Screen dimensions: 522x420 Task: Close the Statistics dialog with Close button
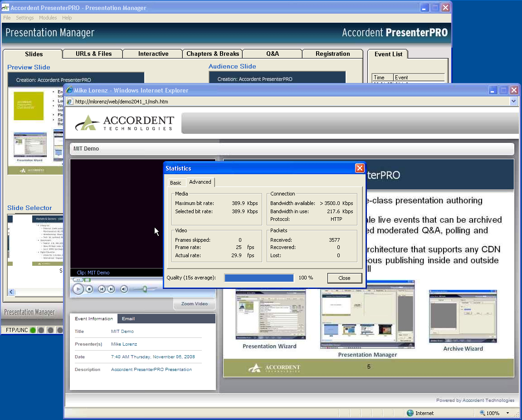pos(345,278)
